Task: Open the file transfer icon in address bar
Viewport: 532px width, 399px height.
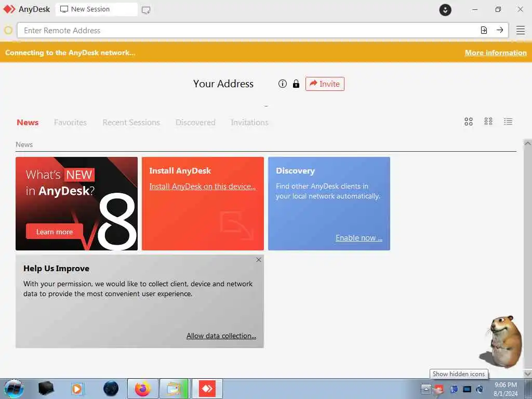Action: 484,30
